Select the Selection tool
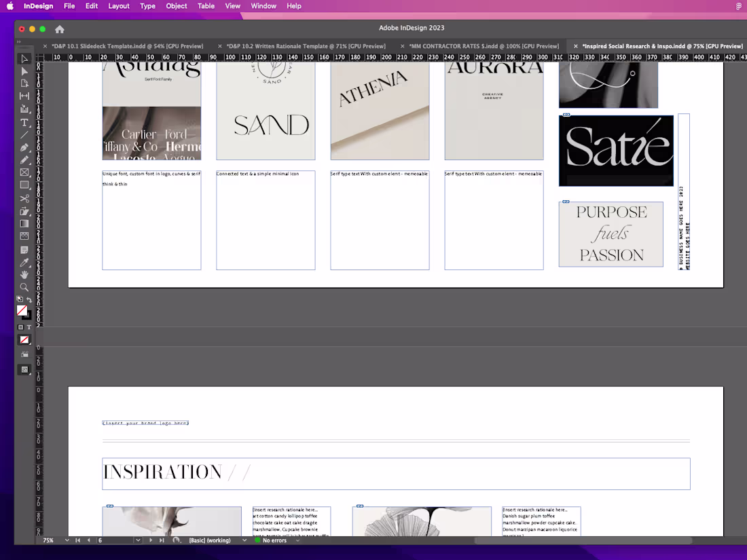Screen dimensions: 747x560 point(24,59)
